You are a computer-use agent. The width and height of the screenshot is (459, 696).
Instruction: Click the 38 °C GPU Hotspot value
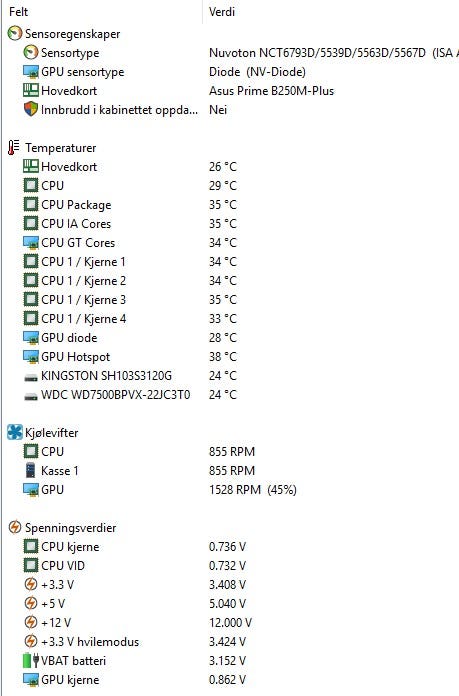pos(223,357)
